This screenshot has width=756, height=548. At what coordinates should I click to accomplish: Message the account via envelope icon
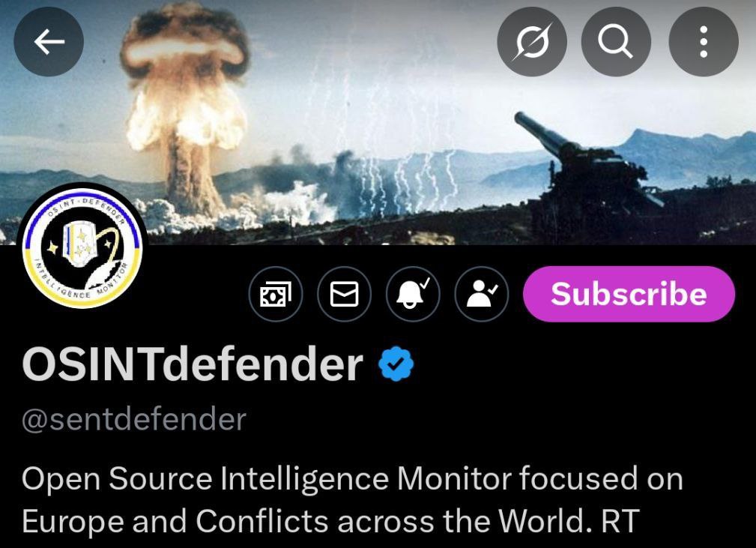tap(344, 294)
